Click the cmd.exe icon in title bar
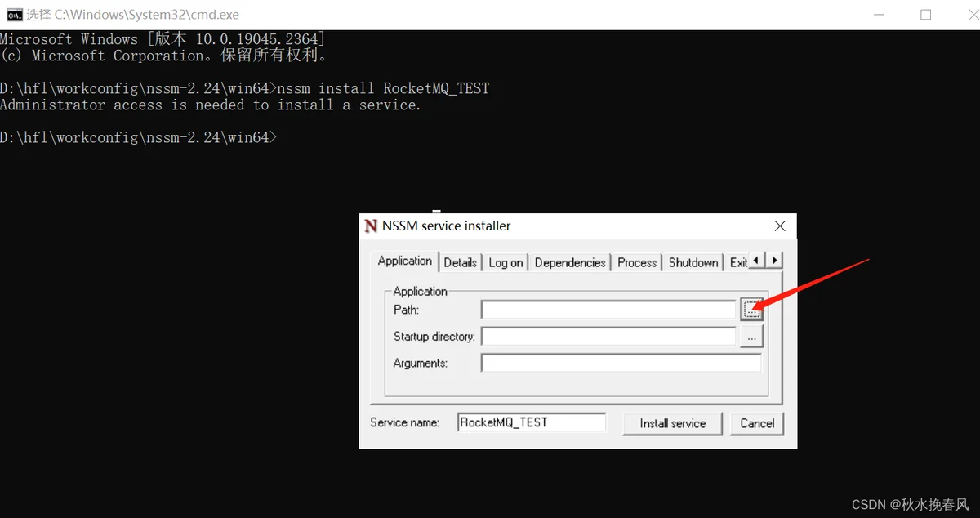This screenshot has height=518, width=980. point(14,14)
